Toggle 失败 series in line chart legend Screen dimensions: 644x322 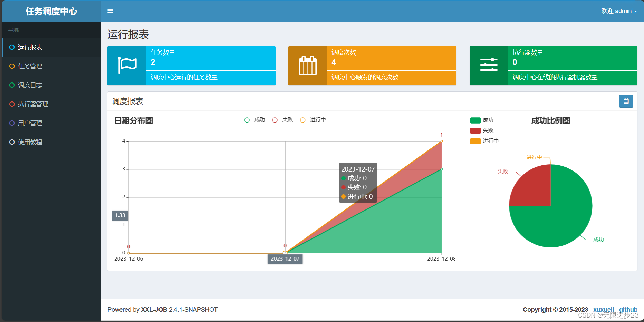coord(281,120)
